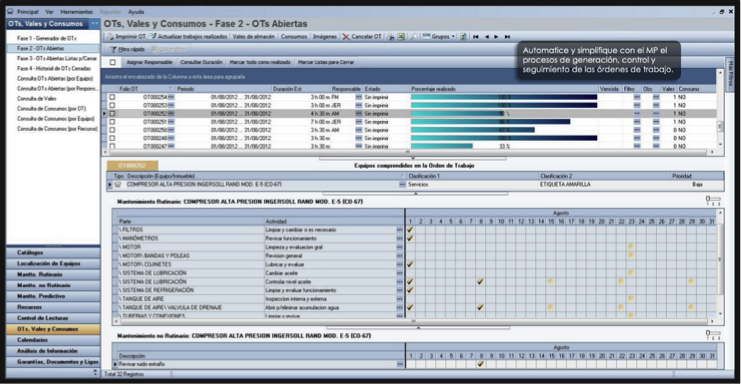Toggle select-all checkbox beside Asignar Responsable
The image size is (741, 384).
[x=112, y=62]
